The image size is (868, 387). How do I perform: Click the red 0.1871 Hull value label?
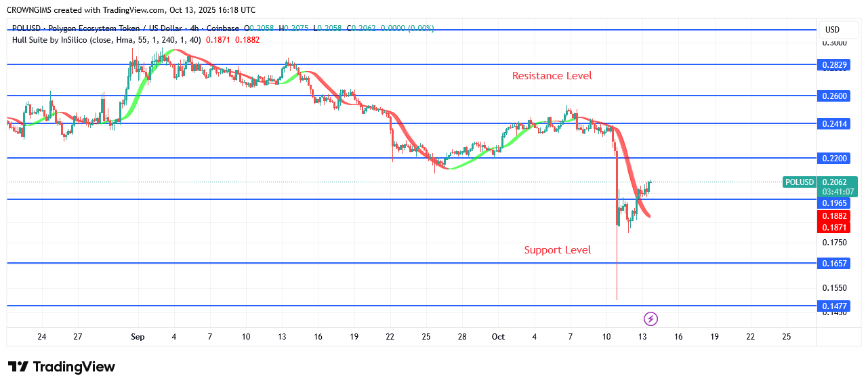tap(834, 228)
